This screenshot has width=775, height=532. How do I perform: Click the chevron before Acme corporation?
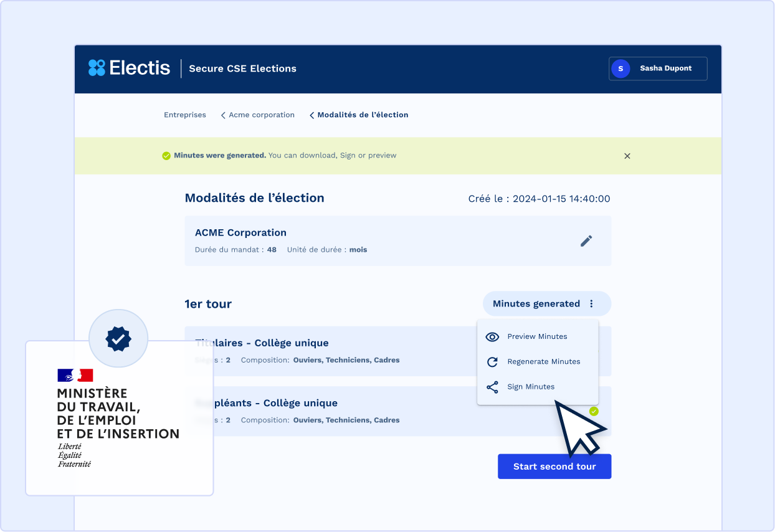pos(223,115)
